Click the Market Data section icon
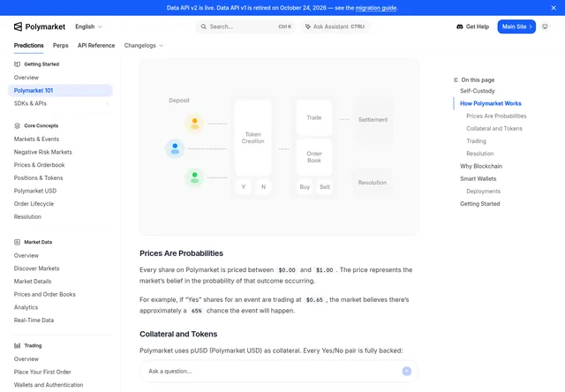This screenshot has width=565, height=392. click(17, 242)
